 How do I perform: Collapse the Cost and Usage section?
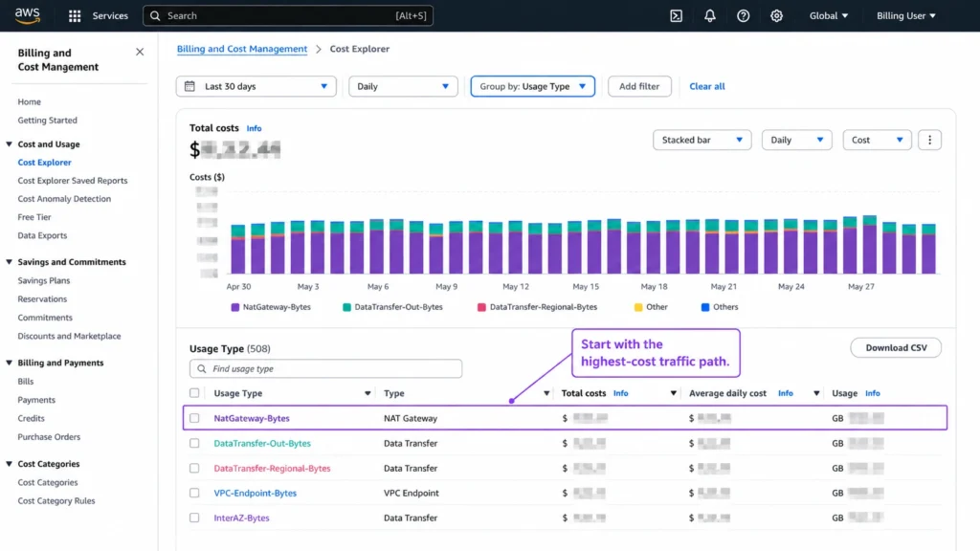10,143
